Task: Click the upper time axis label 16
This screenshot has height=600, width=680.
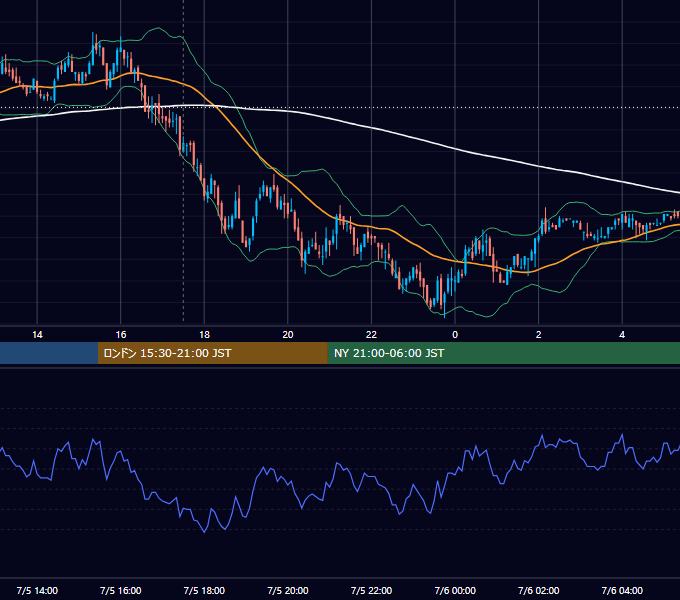Action: (x=121, y=335)
